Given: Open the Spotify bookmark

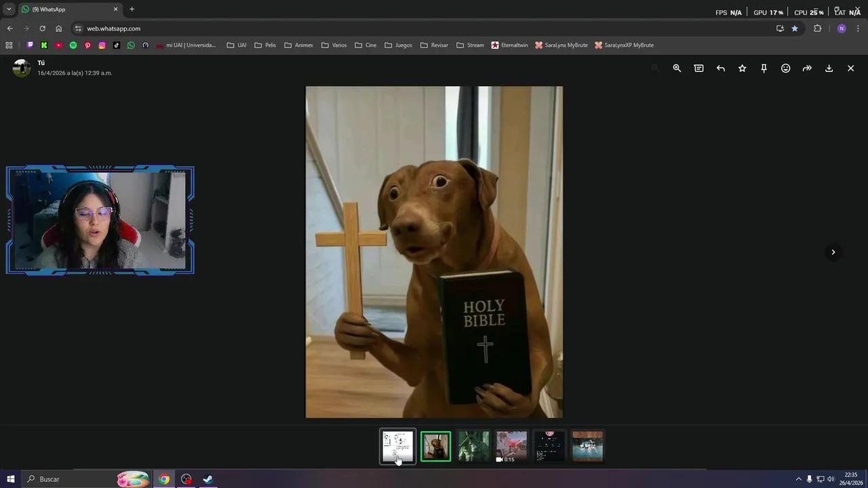Looking at the screenshot, I should [73, 45].
